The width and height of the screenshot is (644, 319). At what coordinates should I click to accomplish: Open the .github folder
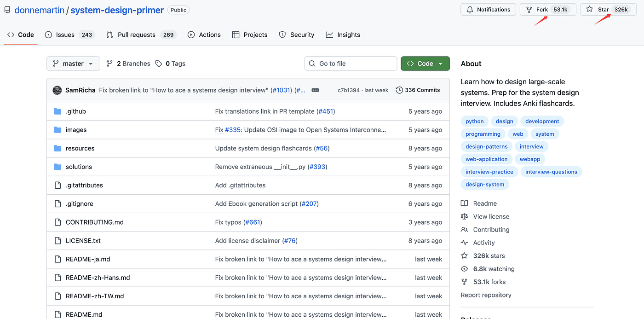(x=75, y=111)
